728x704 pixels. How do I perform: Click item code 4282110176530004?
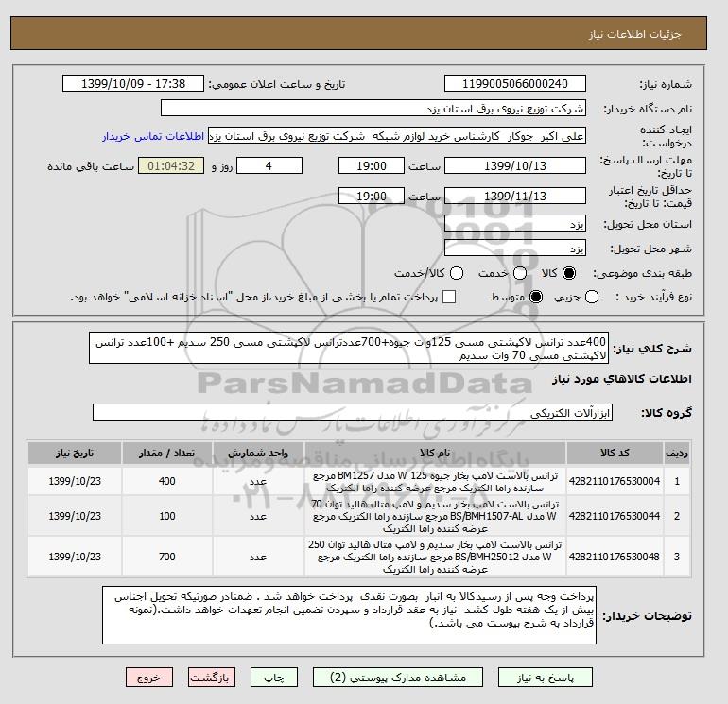tap(615, 481)
